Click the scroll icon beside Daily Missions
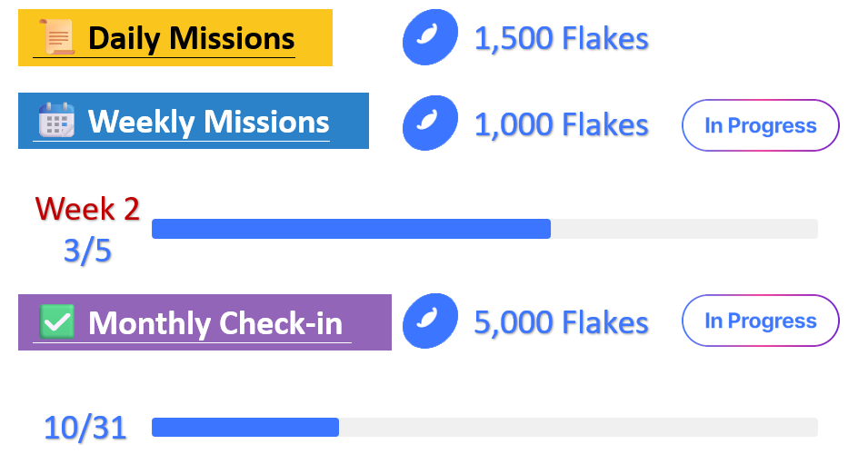The image size is (868, 474). (x=57, y=37)
